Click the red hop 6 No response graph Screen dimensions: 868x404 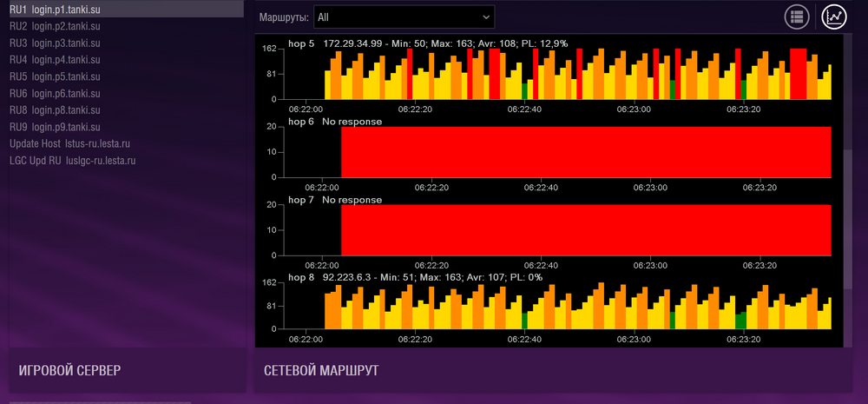click(586, 152)
